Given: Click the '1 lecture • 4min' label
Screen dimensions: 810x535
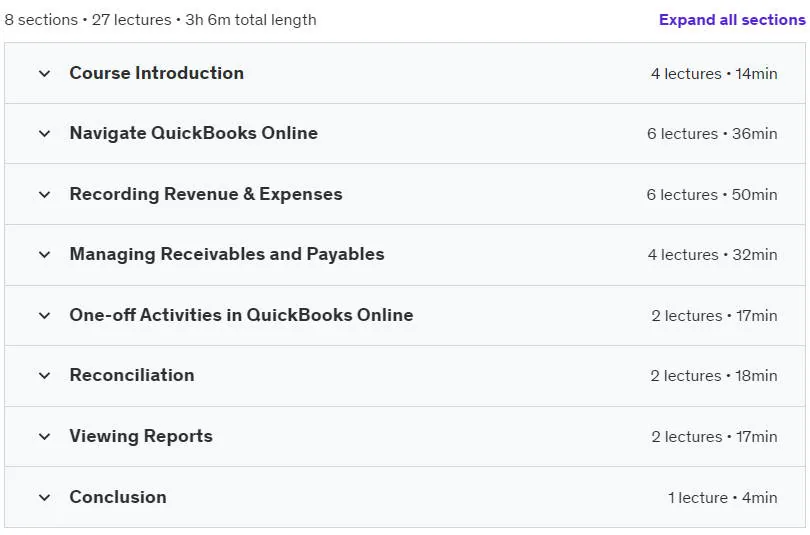Looking at the screenshot, I should 722,497.
